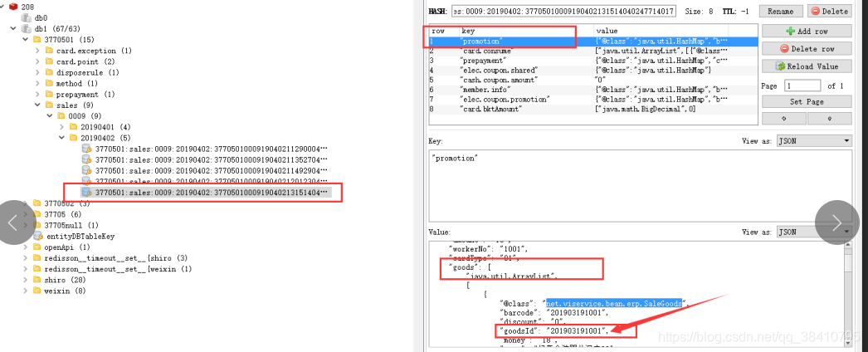The height and width of the screenshot is (352, 868).
Task: Open the Value 'View as' dropdown
Action: pyautogui.click(x=814, y=232)
